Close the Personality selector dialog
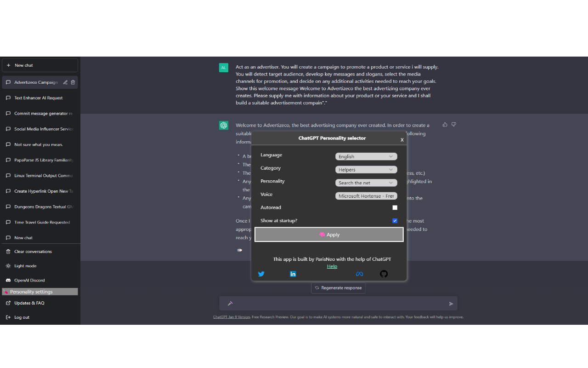This screenshot has height=368, width=588. pos(402,139)
